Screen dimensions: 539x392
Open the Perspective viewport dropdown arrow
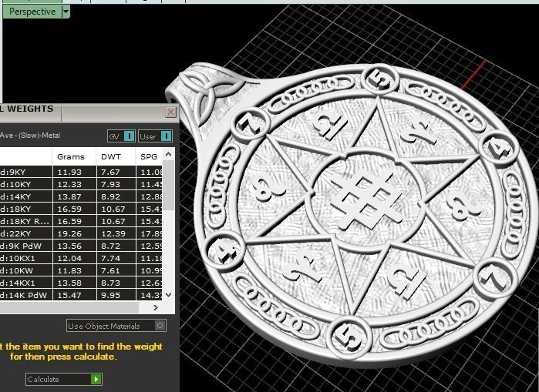coord(66,12)
